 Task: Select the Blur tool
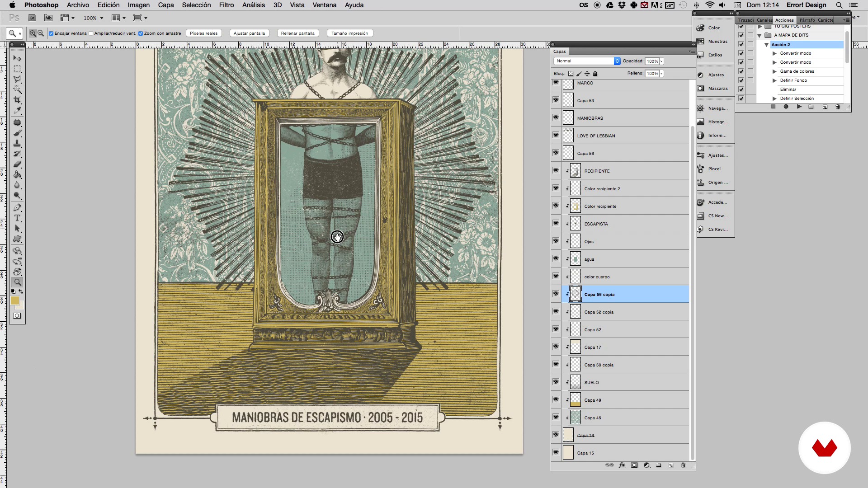(17, 185)
